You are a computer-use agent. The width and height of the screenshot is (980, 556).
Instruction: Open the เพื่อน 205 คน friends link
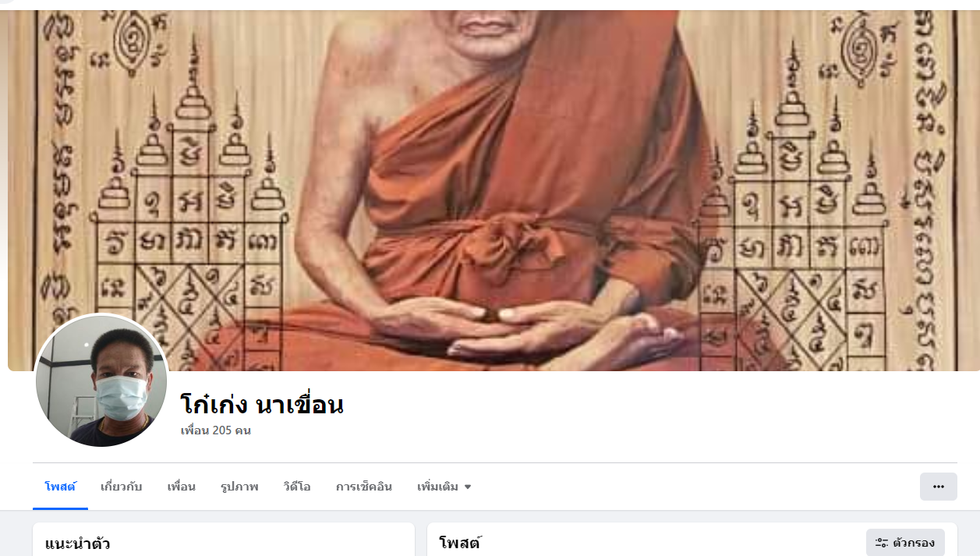click(216, 430)
